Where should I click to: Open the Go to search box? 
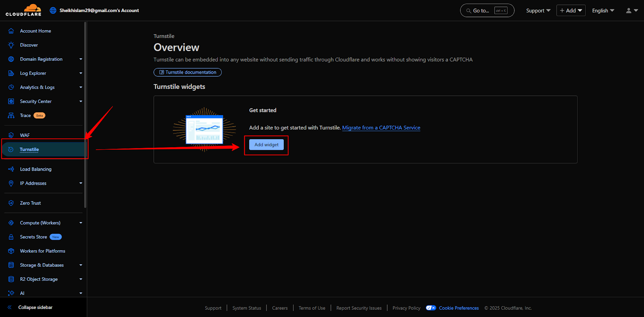point(487,10)
